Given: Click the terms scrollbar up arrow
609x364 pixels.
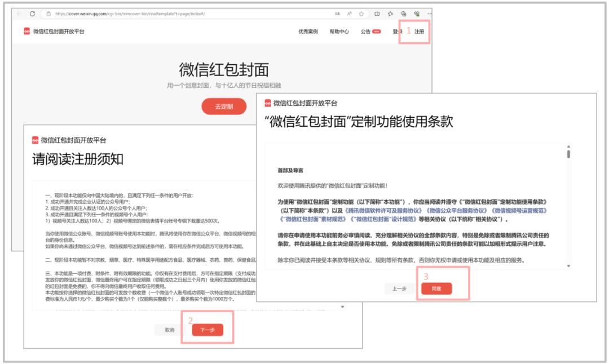Looking at the screenshot, I should click(568, 147).
